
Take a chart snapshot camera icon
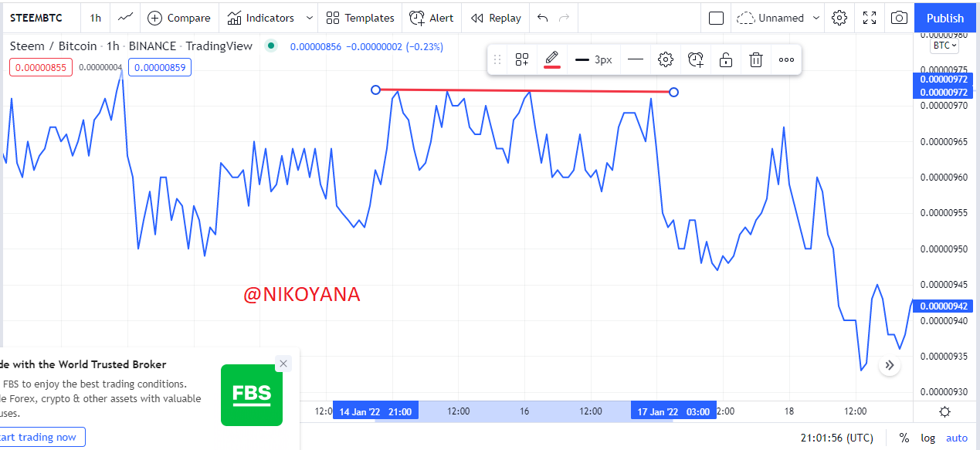898,18
